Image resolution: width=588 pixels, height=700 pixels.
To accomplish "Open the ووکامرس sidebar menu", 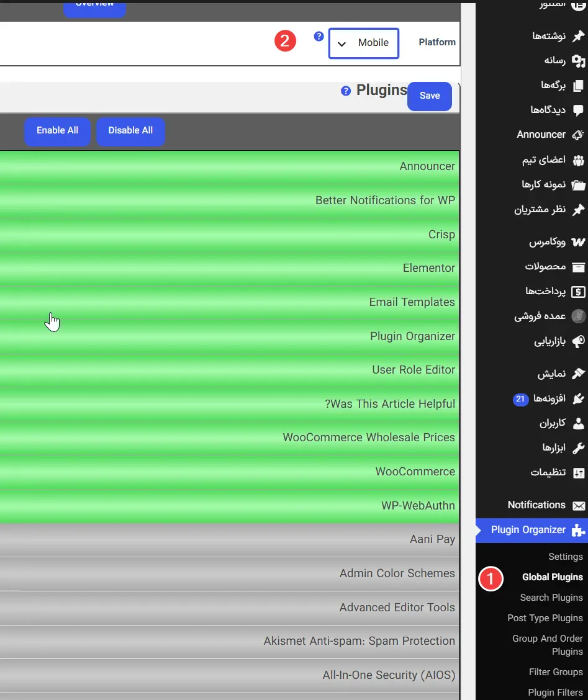I will (531, 242).
